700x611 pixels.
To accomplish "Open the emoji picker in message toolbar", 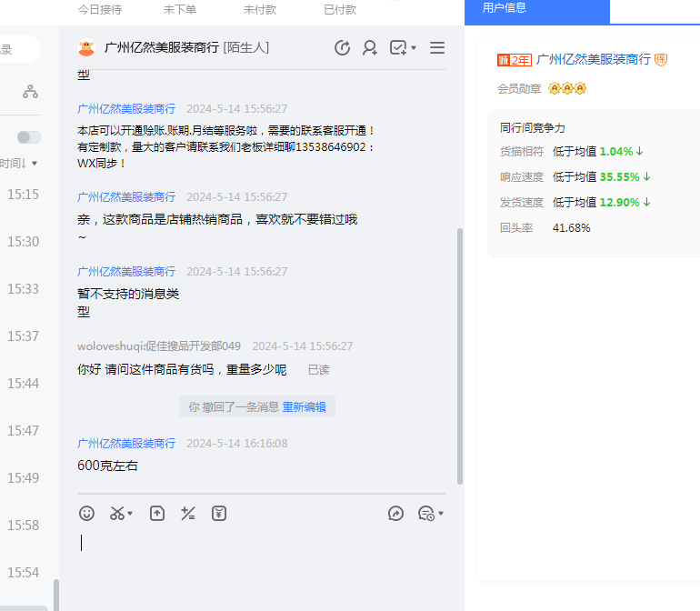I will point(87,514).
